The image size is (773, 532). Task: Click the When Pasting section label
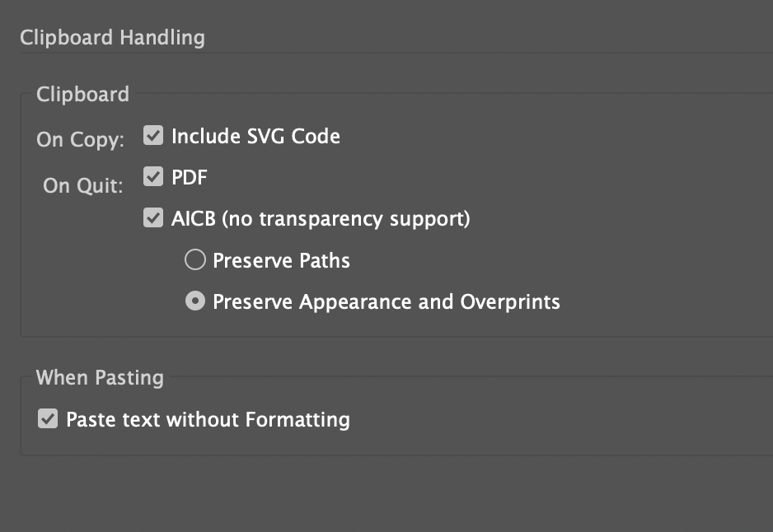(100, 377)
